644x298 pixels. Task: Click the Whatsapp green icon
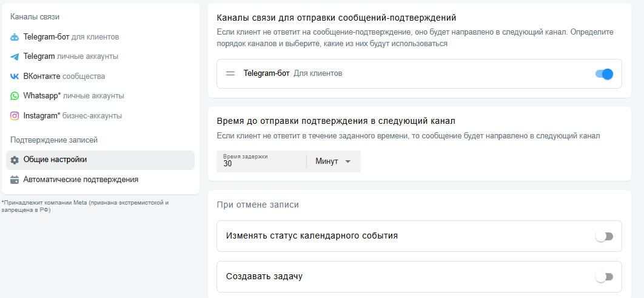[x=15, y=96]
